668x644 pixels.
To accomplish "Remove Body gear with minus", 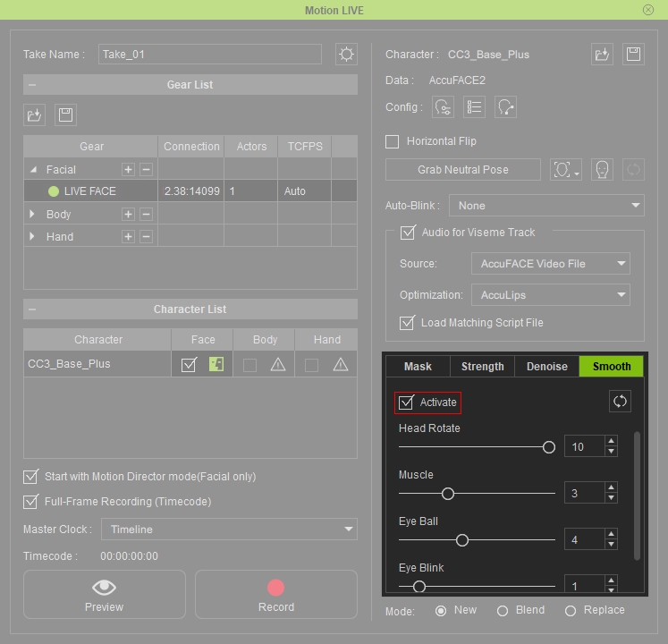I will tap(146, 214).
